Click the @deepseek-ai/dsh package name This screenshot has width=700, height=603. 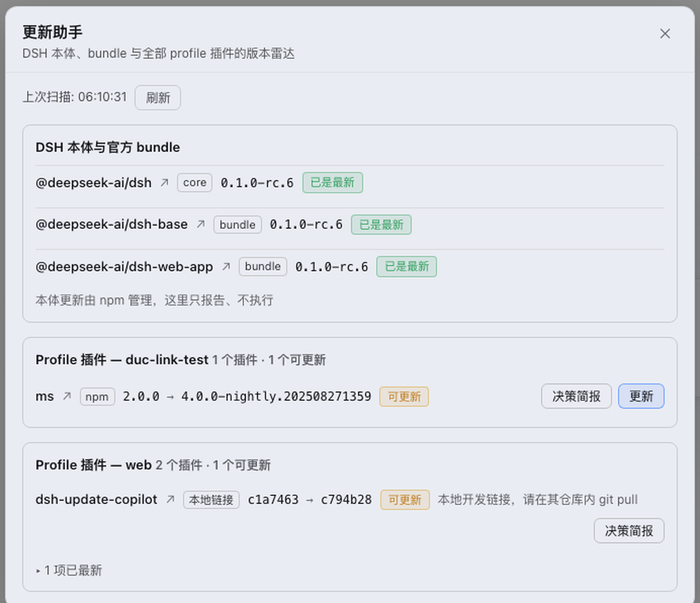(94, 183)
